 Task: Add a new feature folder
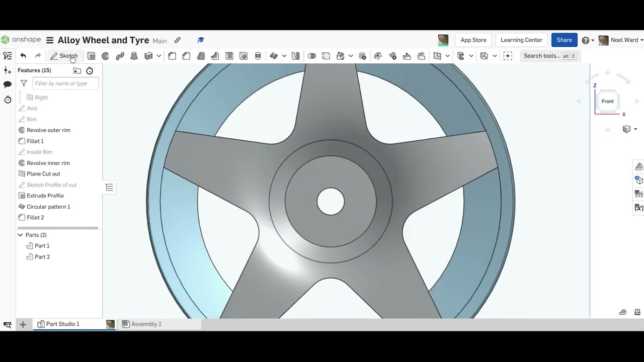[x=77, y=71]
